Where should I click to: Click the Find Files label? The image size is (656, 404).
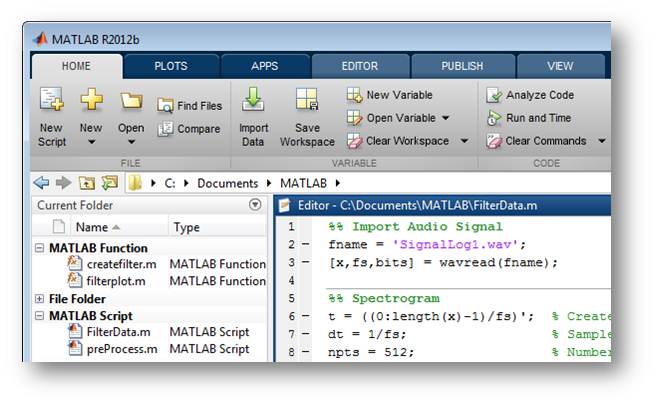coord(200,106)
